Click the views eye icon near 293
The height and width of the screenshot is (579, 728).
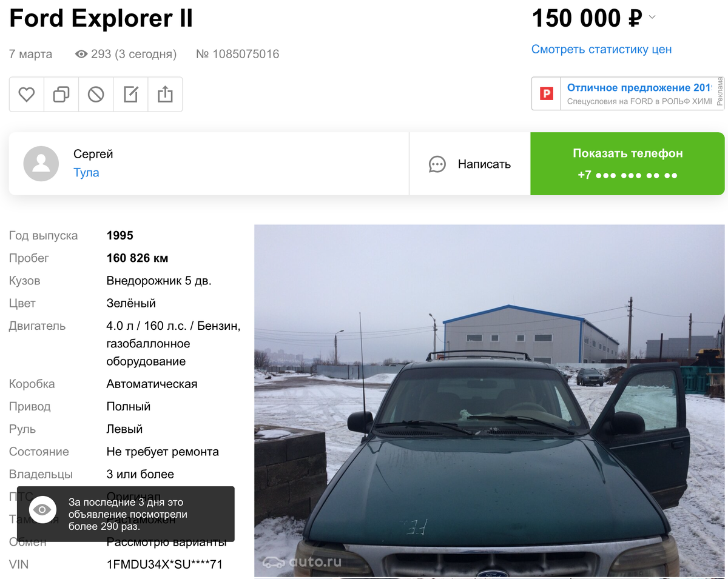(x=81, y=54)
